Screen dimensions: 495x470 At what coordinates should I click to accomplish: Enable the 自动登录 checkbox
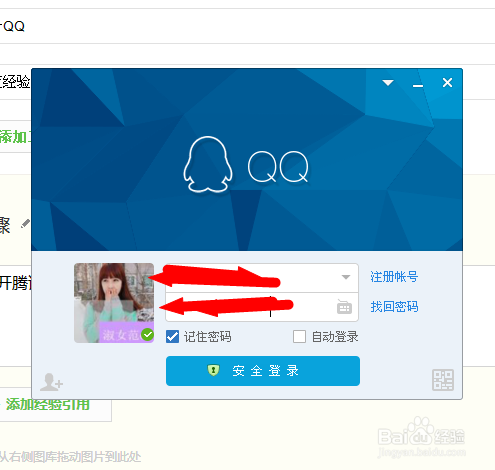coord(299,336)
